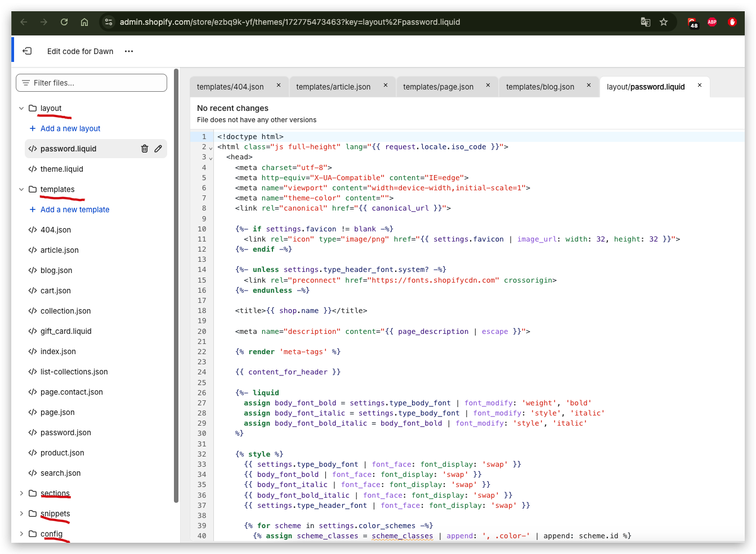The image size is (756, 554).
Task: Close the templates/blog.json tab
Action: point(589,85)
